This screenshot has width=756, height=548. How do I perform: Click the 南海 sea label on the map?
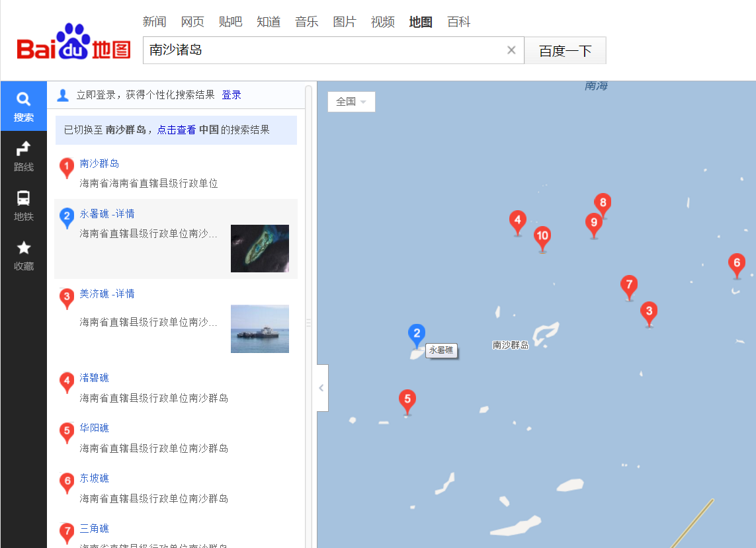[x=596, y=86]
